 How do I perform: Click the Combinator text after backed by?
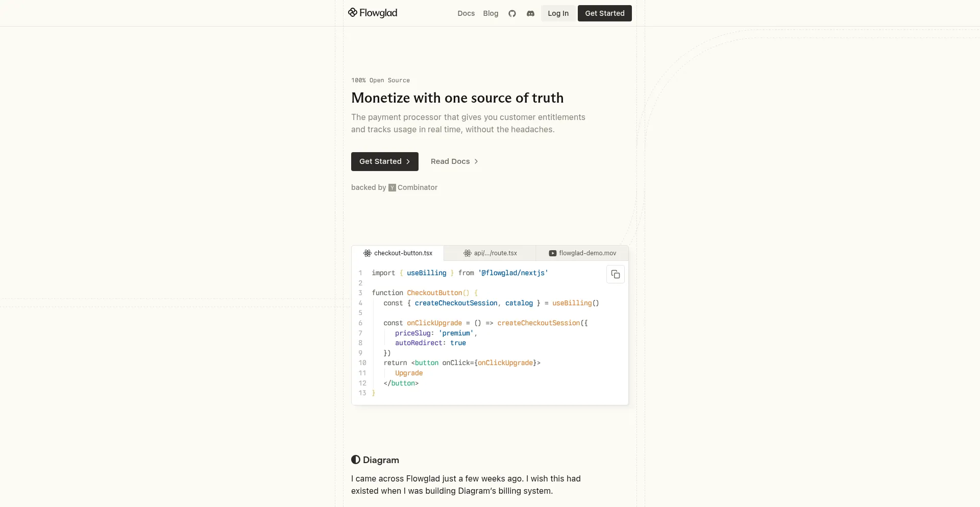coord(417,188)
